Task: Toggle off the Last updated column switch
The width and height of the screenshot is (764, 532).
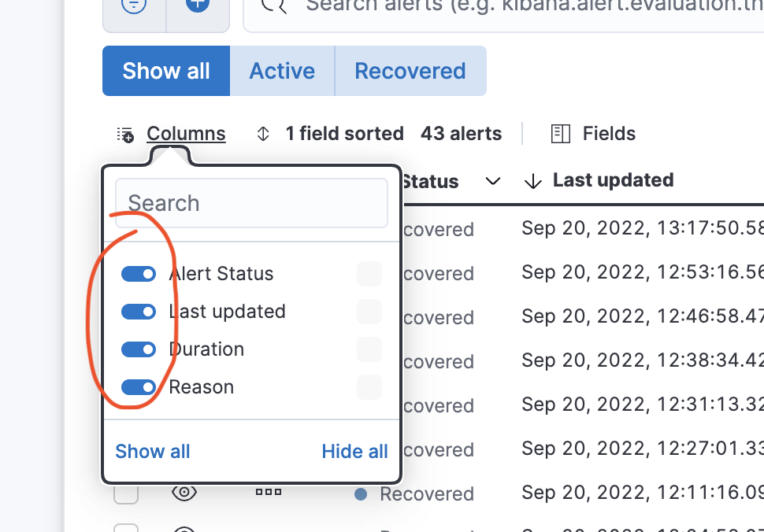Action: [x=139, y=312]
